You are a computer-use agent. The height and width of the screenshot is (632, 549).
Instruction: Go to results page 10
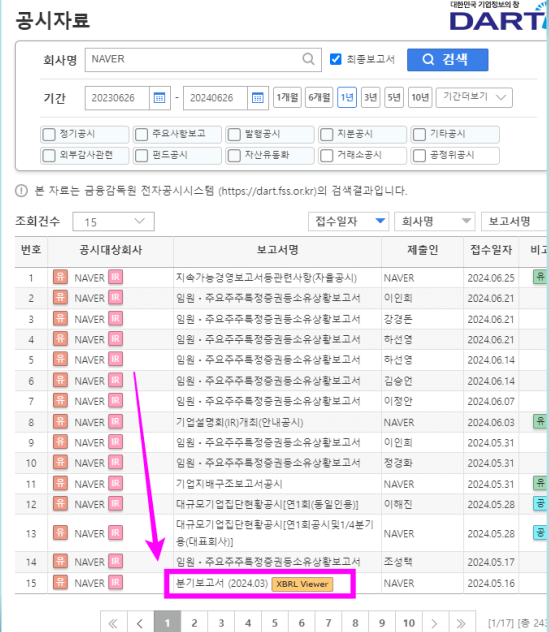(x=408, y=623)
